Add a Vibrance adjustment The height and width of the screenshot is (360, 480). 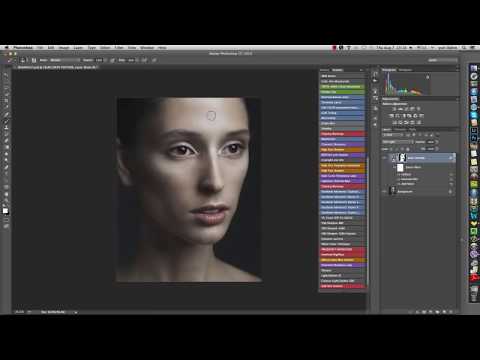419,109
